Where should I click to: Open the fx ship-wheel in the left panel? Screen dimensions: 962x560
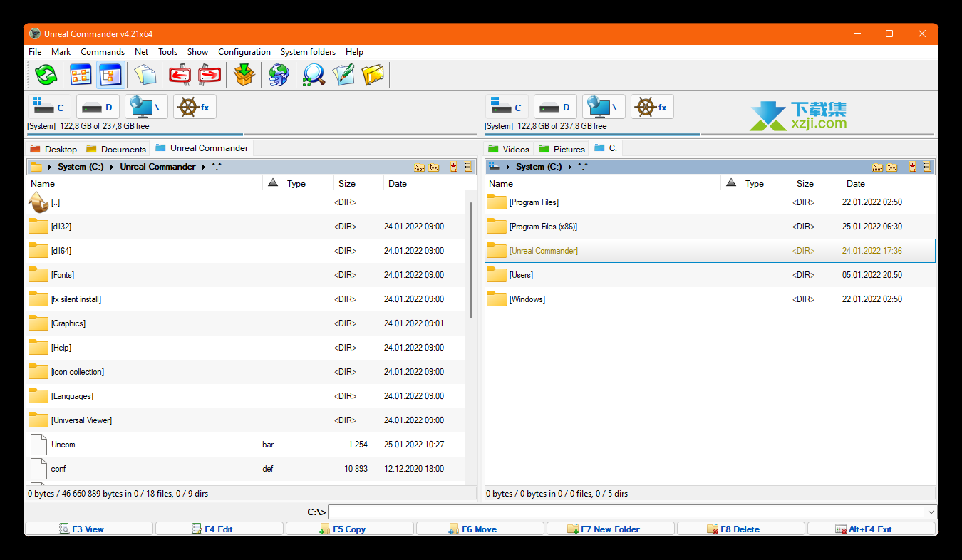[195, 107]
